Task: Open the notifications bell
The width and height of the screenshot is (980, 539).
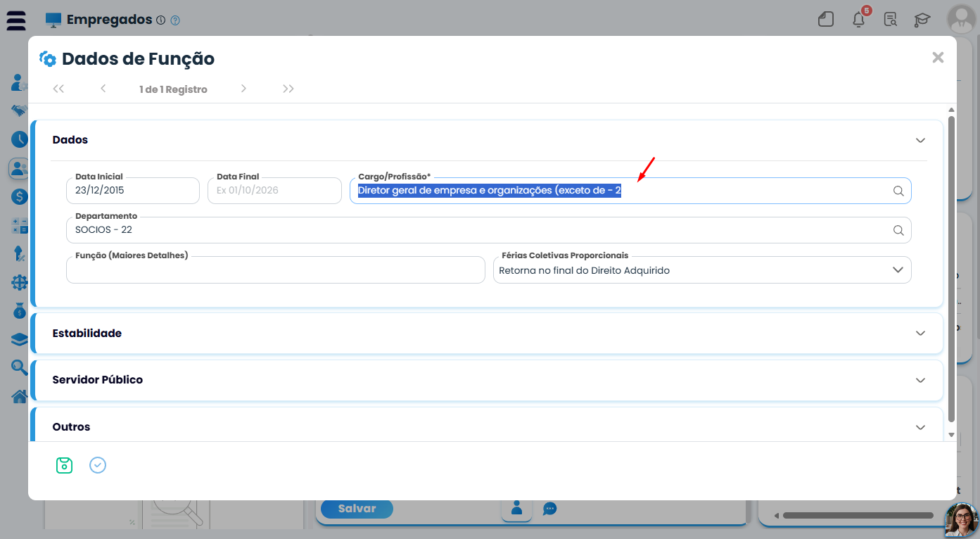Action: click(858, 20)
